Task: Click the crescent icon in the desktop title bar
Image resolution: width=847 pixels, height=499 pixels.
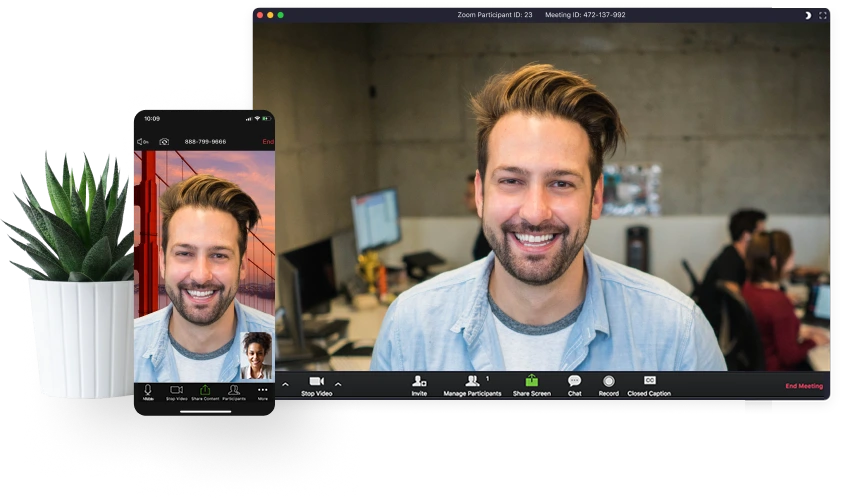Action: pyautogui.click(x=808, y=16)
